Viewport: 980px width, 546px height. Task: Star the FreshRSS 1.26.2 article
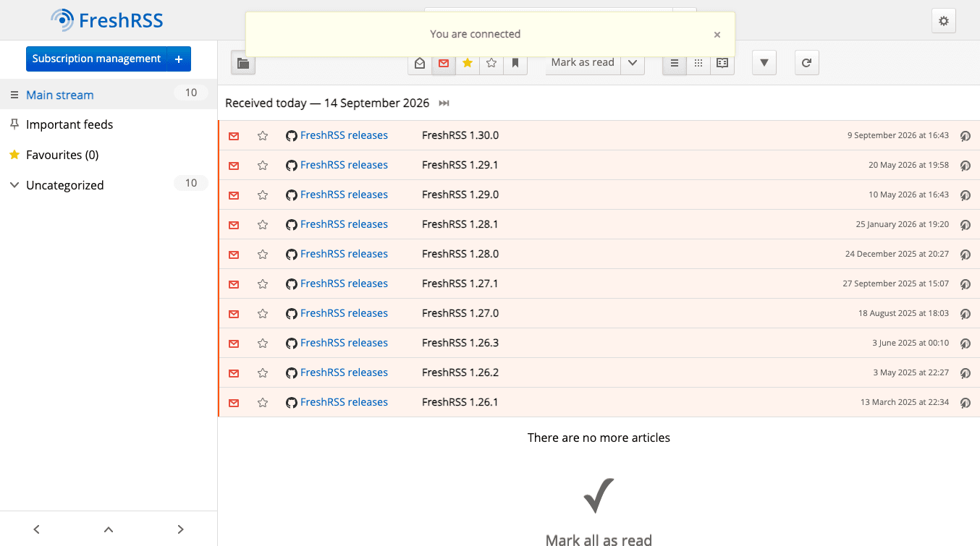click(263, 373)
